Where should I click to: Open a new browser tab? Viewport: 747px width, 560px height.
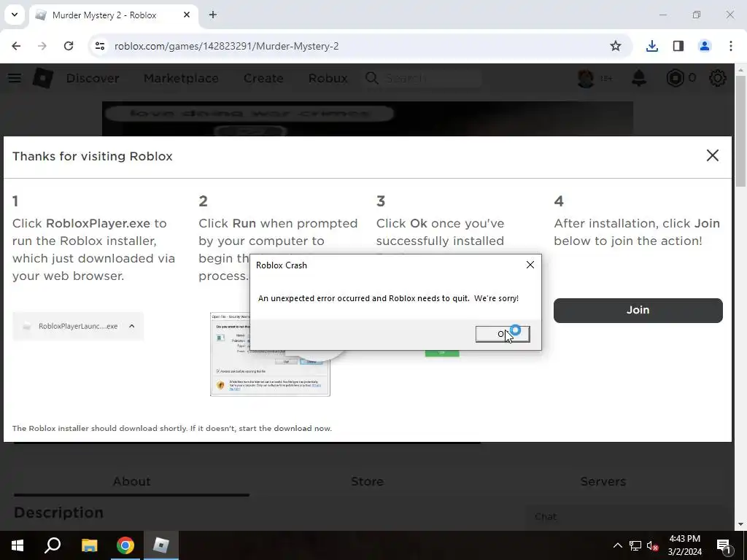click(213, 15)
